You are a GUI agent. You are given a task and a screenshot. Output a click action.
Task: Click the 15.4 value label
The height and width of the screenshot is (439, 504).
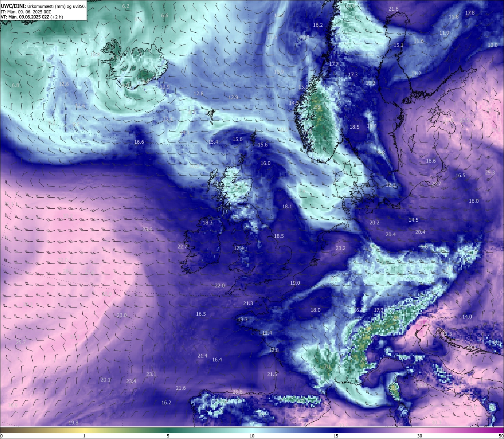(213, 142)
